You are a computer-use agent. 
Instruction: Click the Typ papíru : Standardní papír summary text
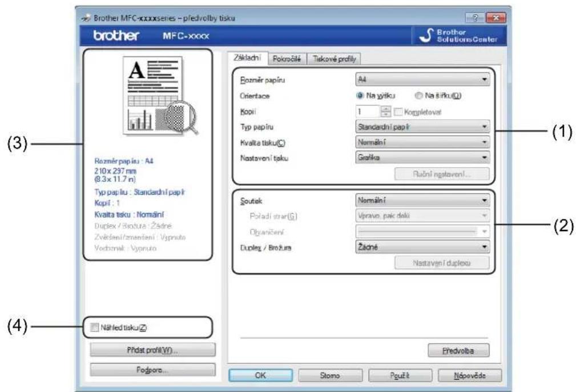coord(139,192)
